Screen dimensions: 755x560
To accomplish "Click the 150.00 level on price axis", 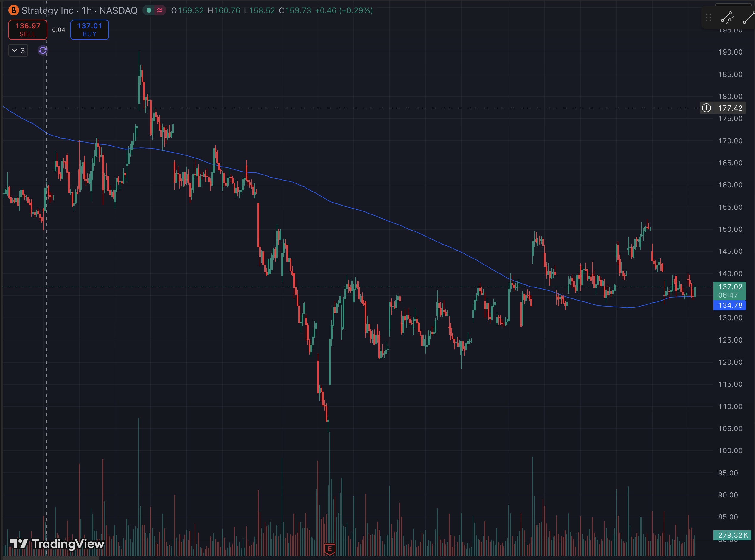I will coord(730,229).
